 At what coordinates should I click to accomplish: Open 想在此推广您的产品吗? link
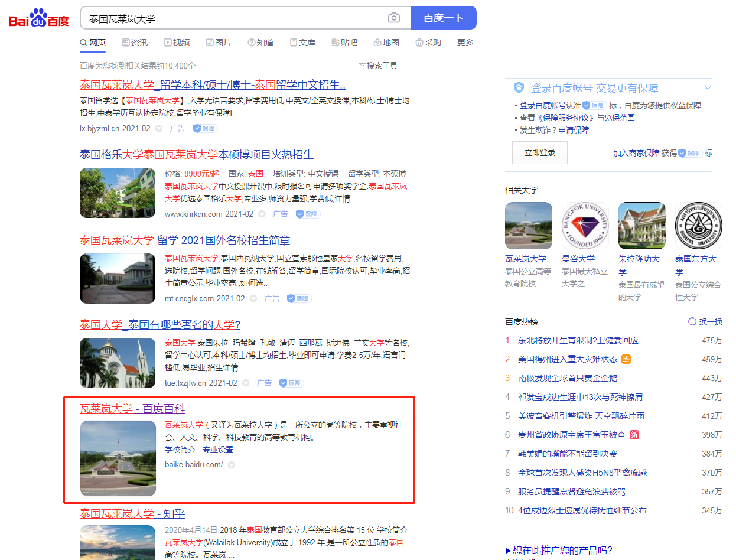pos(559,550)
